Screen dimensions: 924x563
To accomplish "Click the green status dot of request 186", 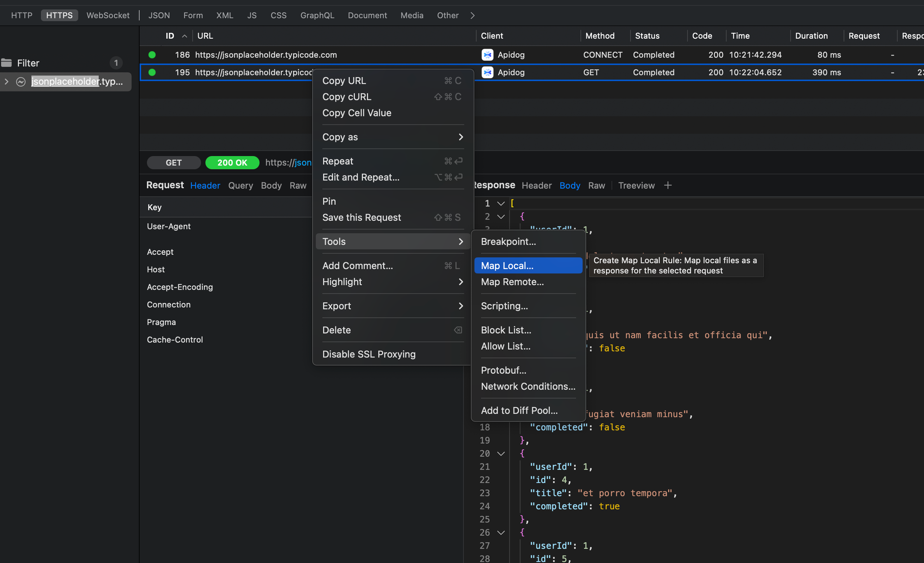I will pos(152,55).
